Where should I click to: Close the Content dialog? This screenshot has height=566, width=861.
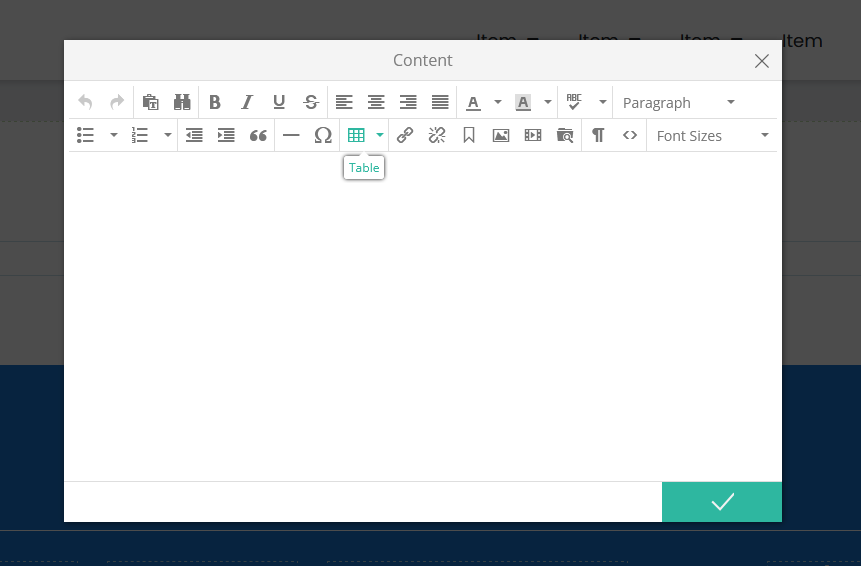[762, 61]
